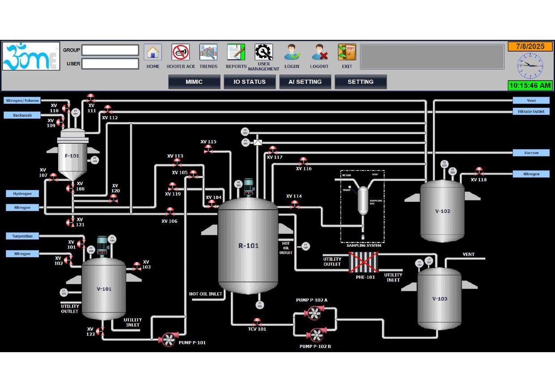Click valve XV 101

coord(81,243)
